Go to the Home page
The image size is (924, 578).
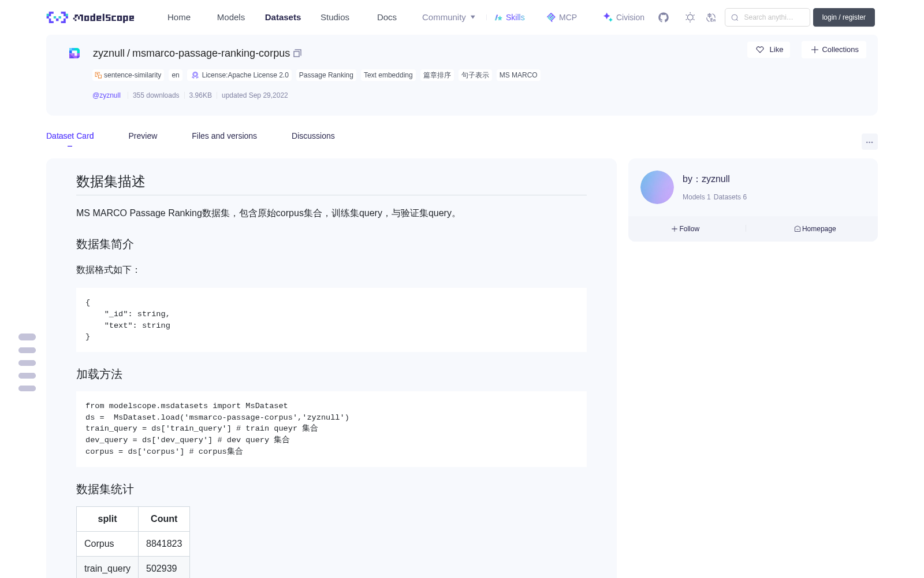(179, 17)
